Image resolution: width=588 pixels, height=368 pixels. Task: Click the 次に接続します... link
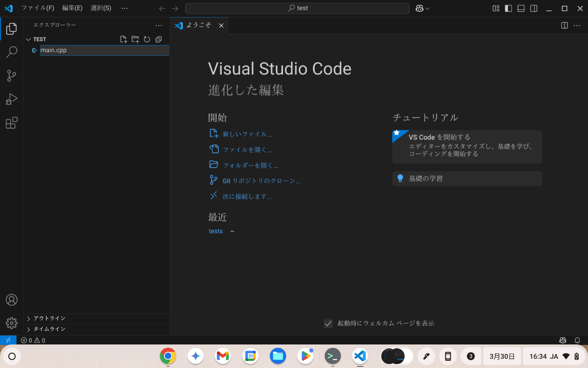pos(247,196)
